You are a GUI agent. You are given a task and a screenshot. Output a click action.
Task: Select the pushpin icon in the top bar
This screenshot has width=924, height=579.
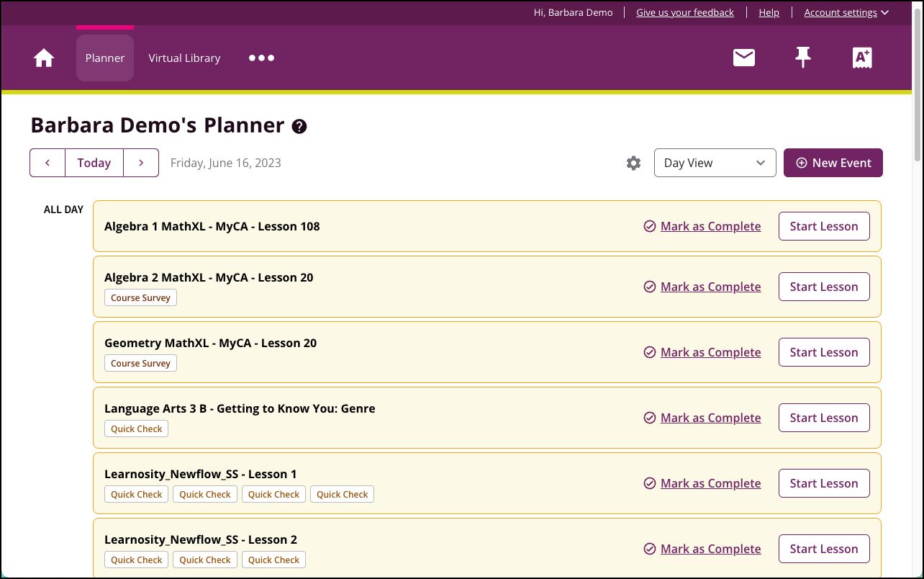click(x=802, y=58)
